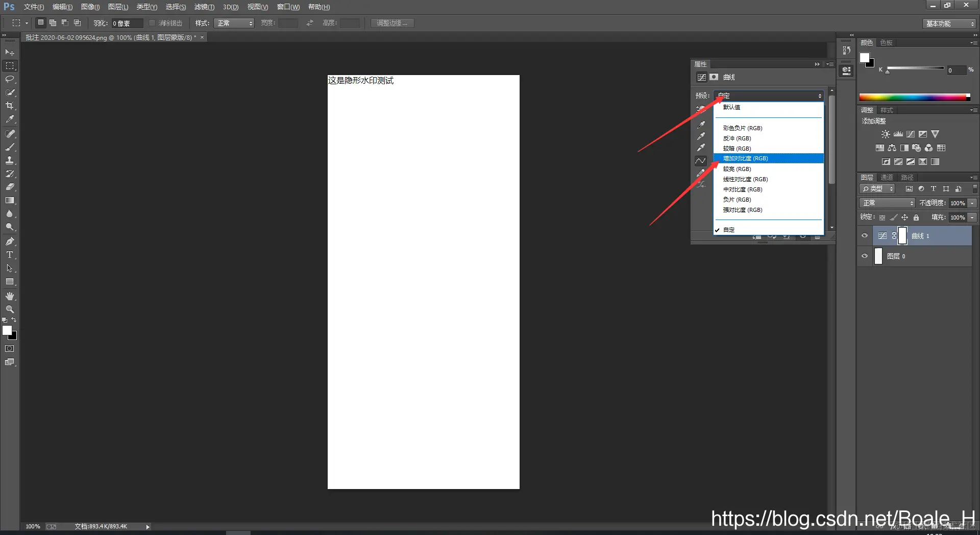Select the Horizontal Type tool
Image resolution: width=980 pixels, height=535 pixels.
click(10, 255)
